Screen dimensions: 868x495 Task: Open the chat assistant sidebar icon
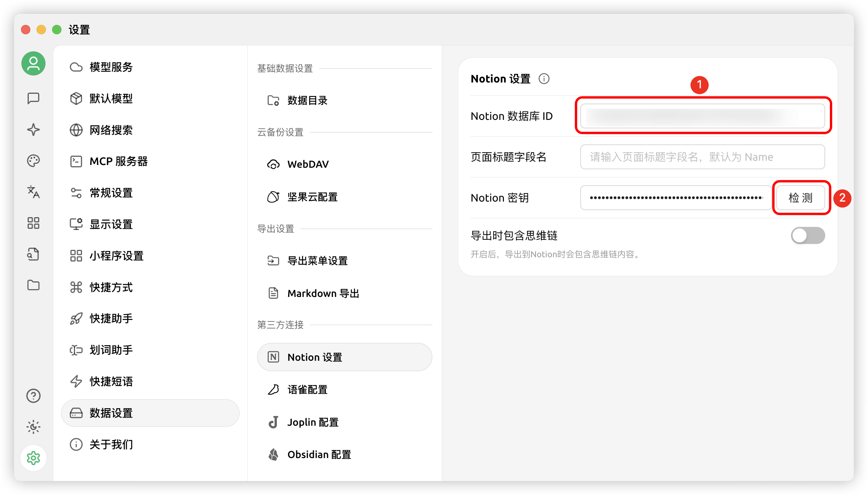pos(33,98)
